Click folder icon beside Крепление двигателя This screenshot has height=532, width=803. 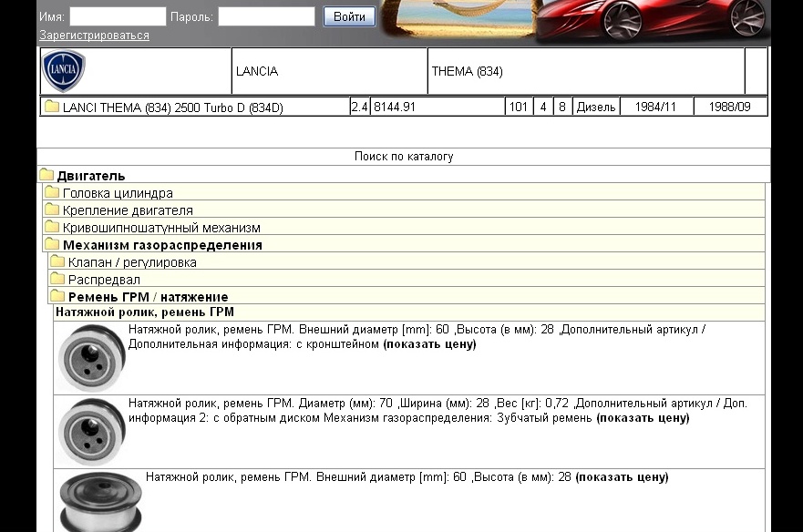[x=52, y=210]
